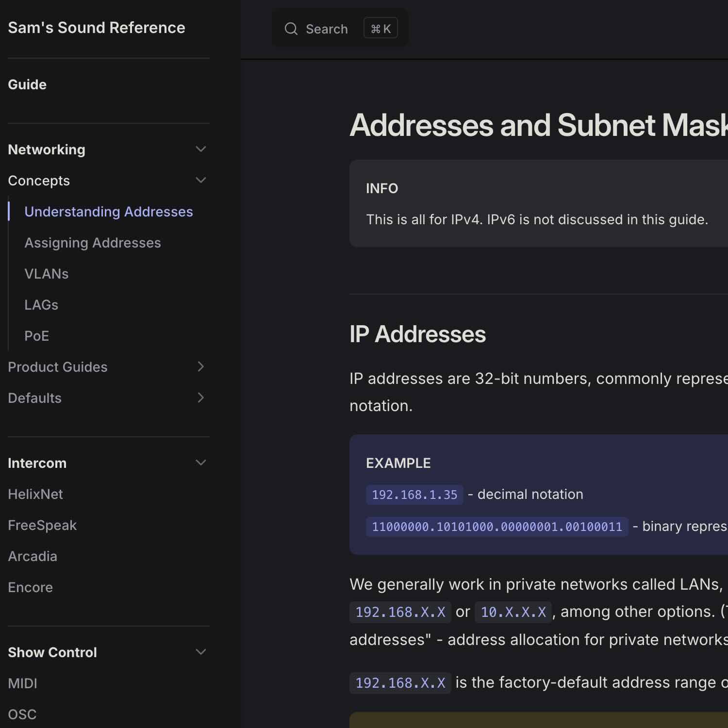The height and width of the screenshot is (728, 728).
Task: Click the ⌘K keyboard shortcut badge
Action: (381, 28)
